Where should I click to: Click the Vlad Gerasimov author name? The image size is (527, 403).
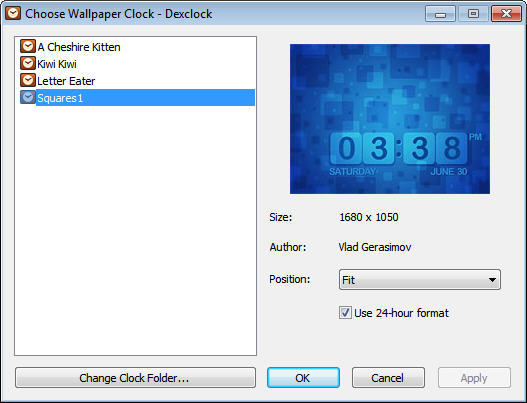[x=375, y=247]
